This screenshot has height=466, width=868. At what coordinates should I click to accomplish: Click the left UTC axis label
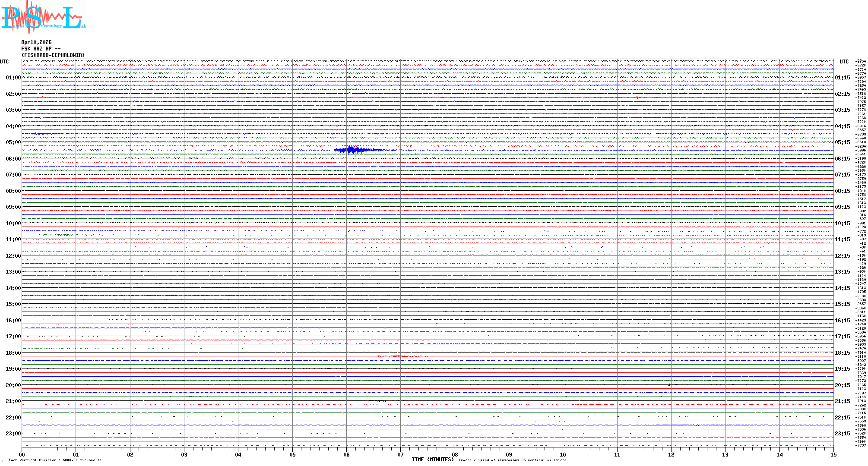(4, 62)
